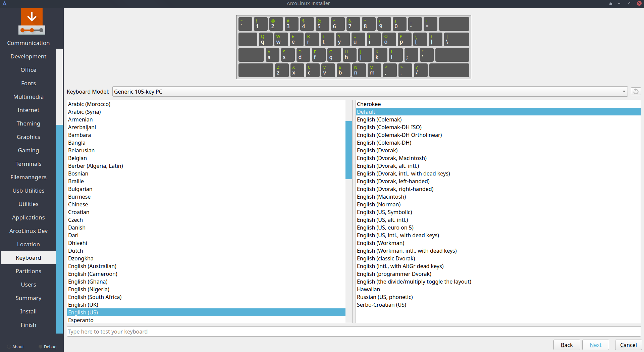Image resolution: width=644 pixels, height=352 pixels.
Task: Reset keyboard model to default icon
Action: (x=636, y=92)
